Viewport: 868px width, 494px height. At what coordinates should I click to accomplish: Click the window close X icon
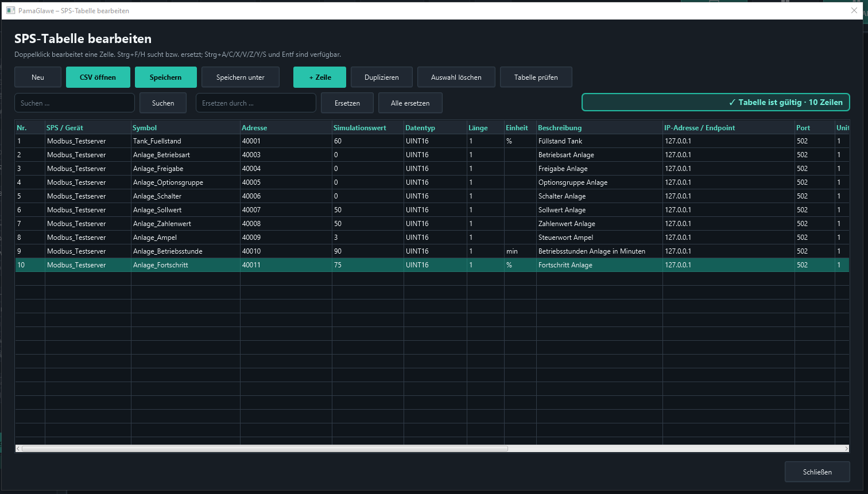(x=854, y=10)
